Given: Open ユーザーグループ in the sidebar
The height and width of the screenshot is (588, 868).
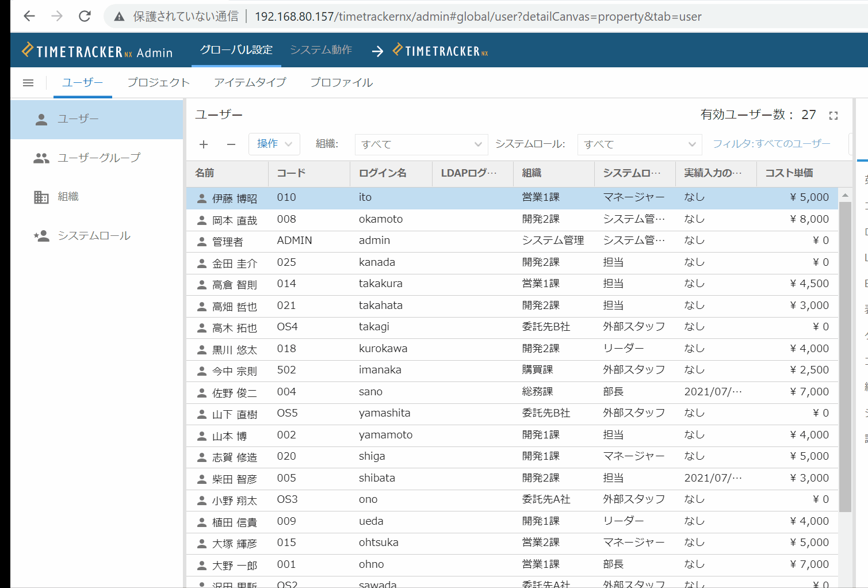Looking at the screenshot, I should pos(98,158).
